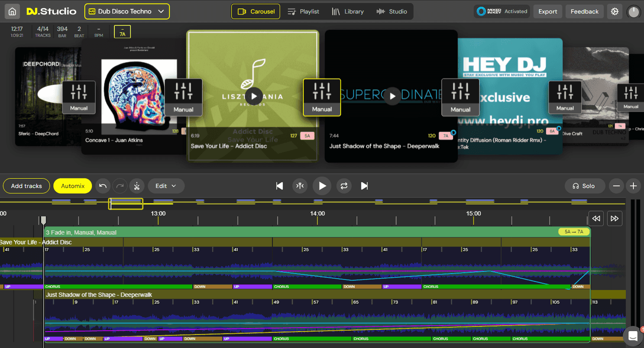The image size is (644, 348).
Task: Toggle the loop playback button
Action: click(344, 186)
